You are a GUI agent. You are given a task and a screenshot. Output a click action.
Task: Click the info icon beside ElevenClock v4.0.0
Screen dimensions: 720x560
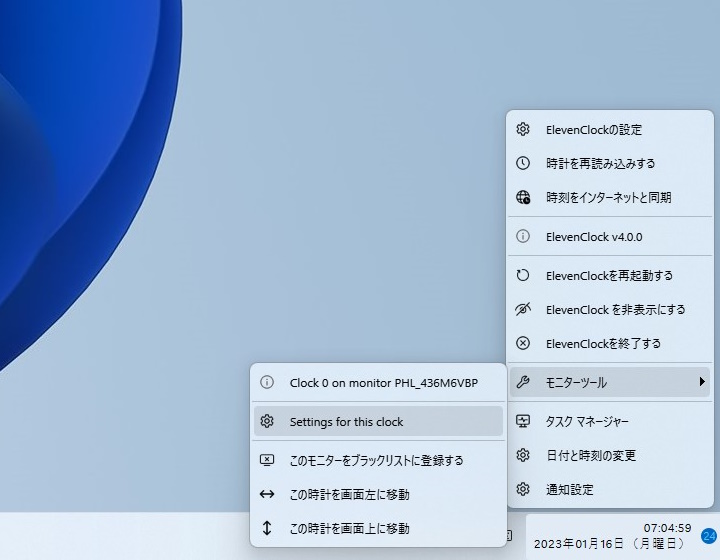(523, 236)
